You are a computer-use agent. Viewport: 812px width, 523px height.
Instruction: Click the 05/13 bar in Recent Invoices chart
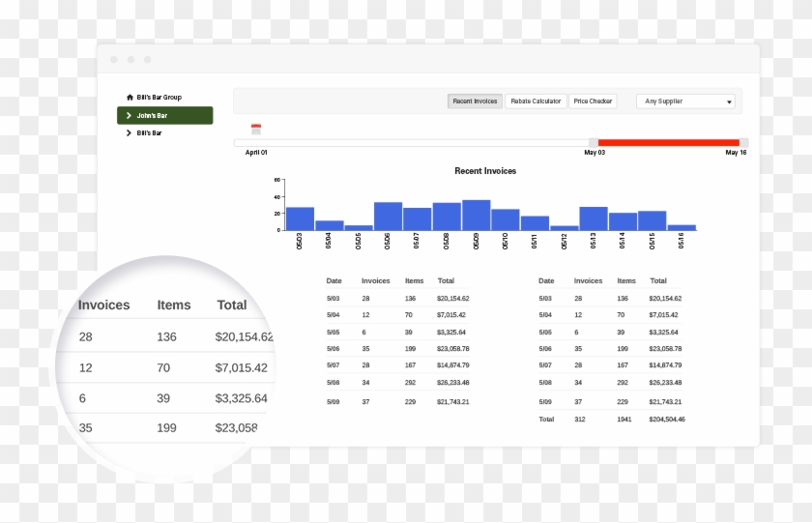(594, 218)
